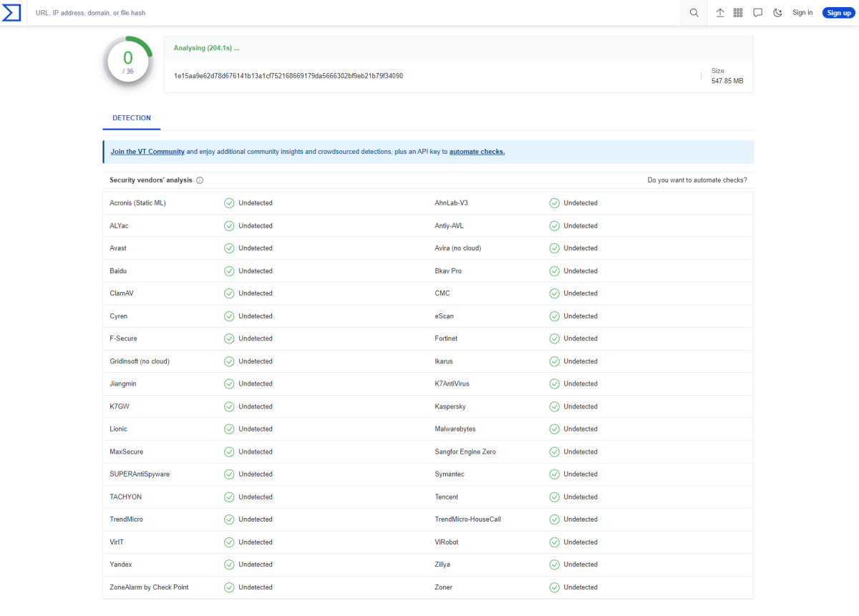
Task: Click the checkmark icon for Avast
Action: (229, 248)
